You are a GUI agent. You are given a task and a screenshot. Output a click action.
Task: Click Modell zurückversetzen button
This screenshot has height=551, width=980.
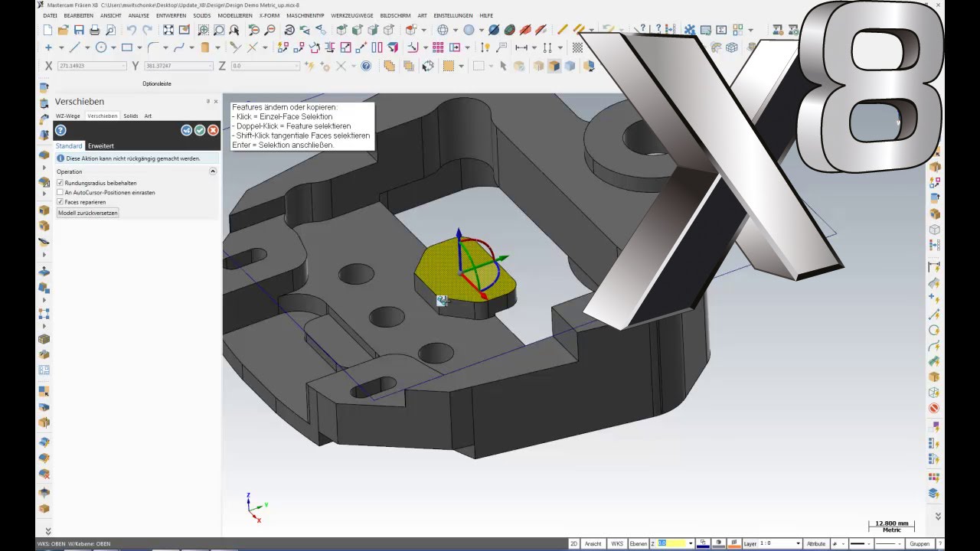coord(87,213)
